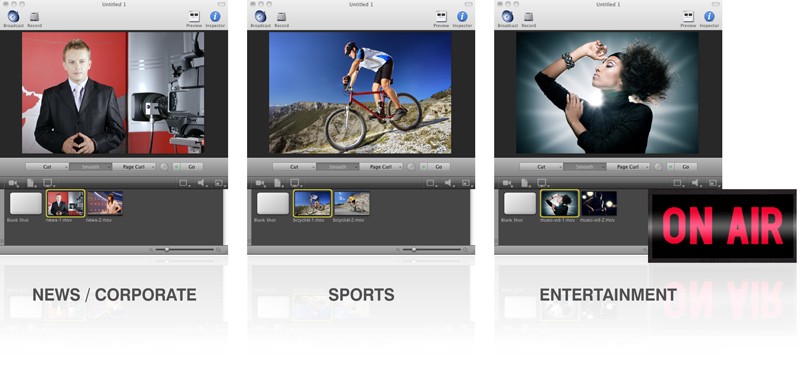Open Smooth transition dropdown in news window
This screenshot has width=800, height=383.
(90, 167)
